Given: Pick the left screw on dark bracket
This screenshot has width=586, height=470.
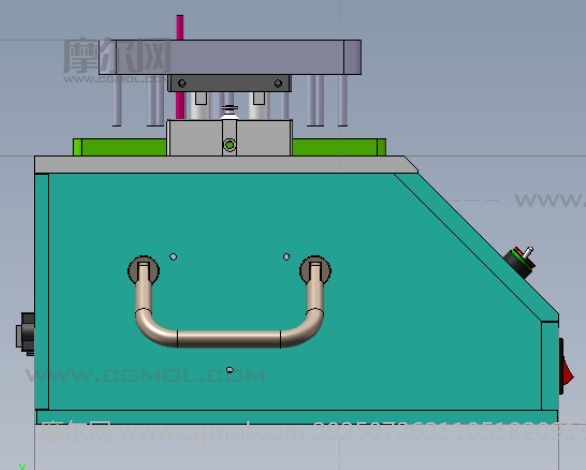Looking at the screenshot, I should pyautogui.click(x=182, y=83).
